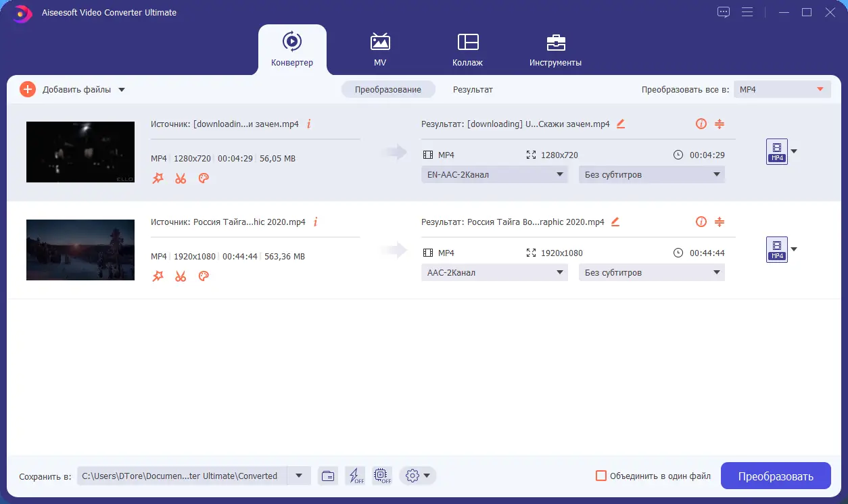Check Объединить в один файл
Screen dimensions: 848x504
point(600,476)
